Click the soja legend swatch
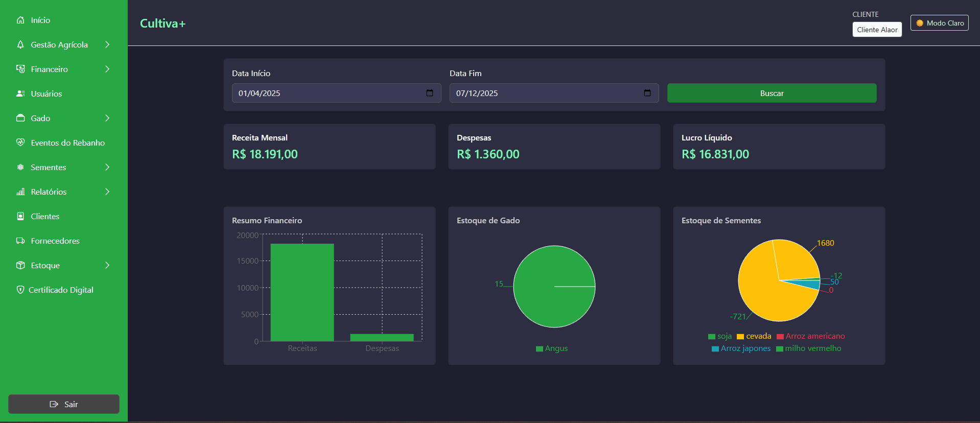The height and width of the screenshot is (423, 980). [711, 337]
